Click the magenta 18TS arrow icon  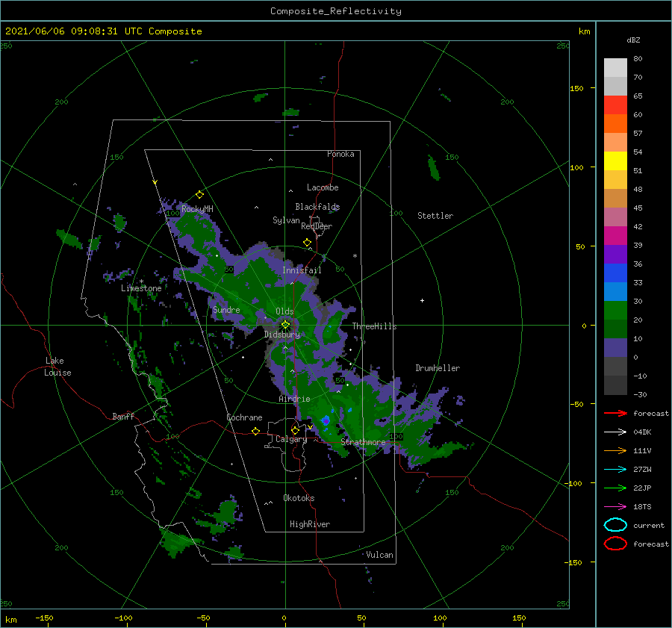(x=615, y=507)
